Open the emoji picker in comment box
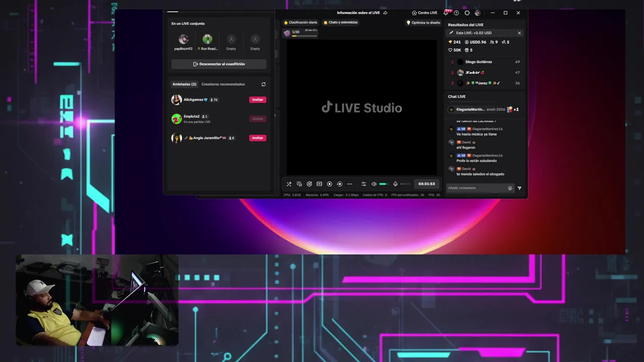This screenshot has height=362, width=644. [510, 188]
